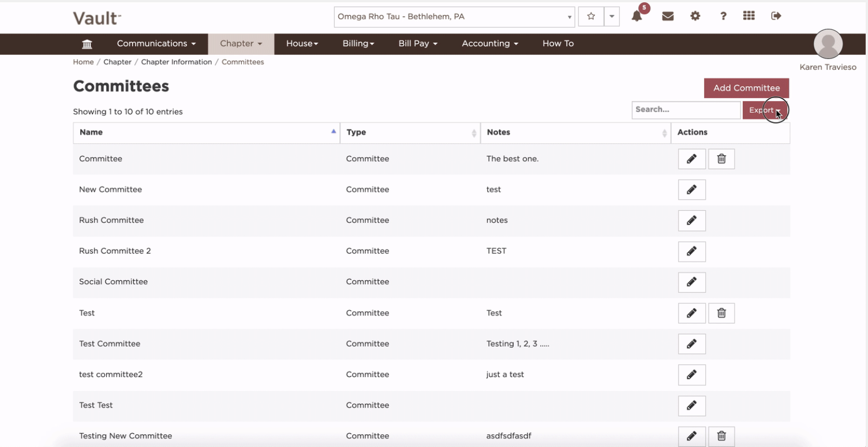Click the 'just a test' note cell

coord(505,374)
